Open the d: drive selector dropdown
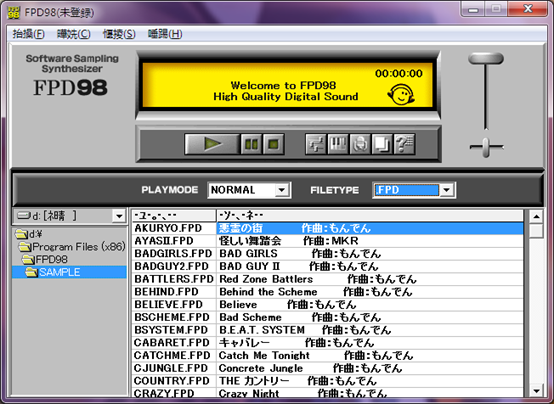 (x=69, y=216)
